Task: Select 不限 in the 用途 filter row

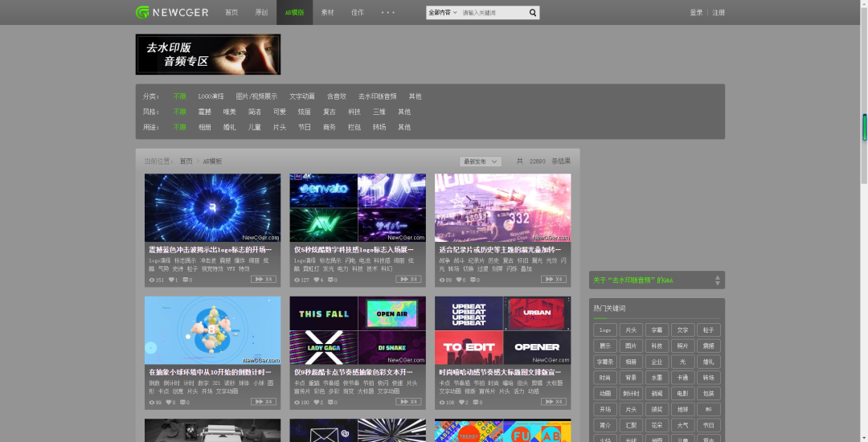Action: pyautogui.click(x=179, y=127)
